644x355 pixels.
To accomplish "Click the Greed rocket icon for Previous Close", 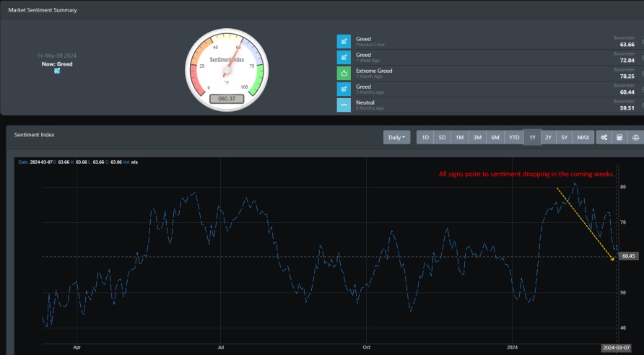I will pos(344,41).
